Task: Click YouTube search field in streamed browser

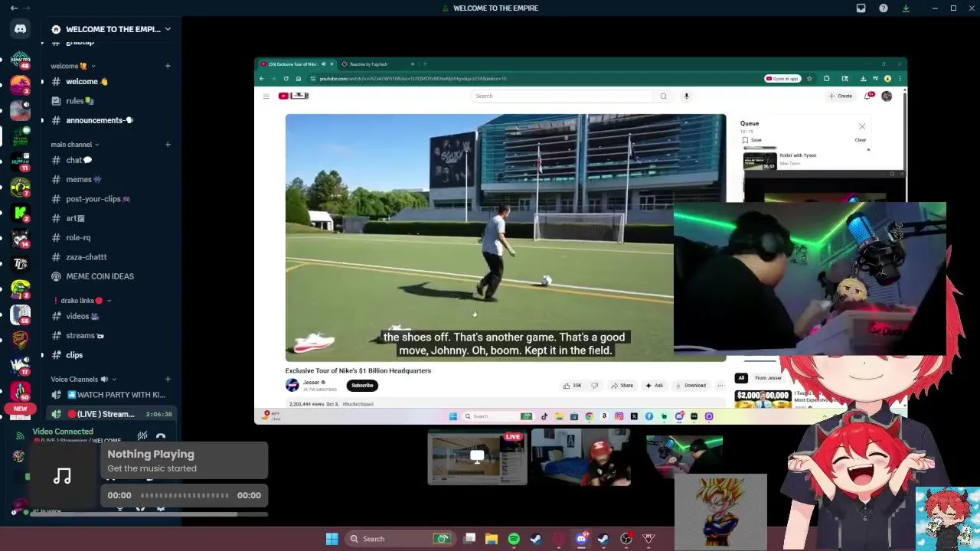Action: click(563, 96)
